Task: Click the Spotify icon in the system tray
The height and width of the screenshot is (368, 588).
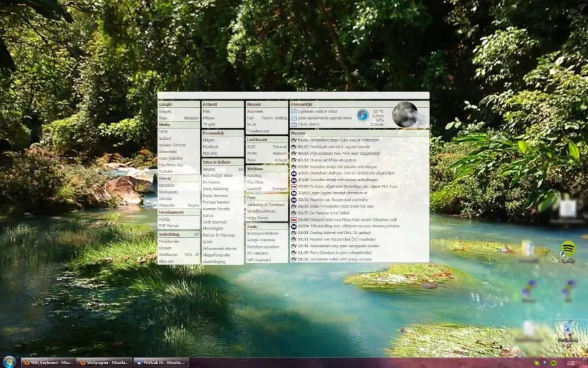Action: [x=554, y=363]
